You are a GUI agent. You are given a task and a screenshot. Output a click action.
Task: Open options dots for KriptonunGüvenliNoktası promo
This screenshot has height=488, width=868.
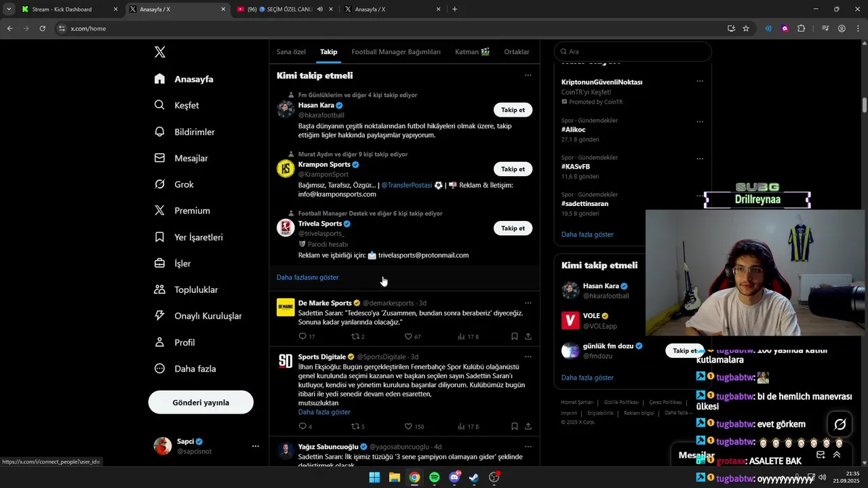(700, 81)
